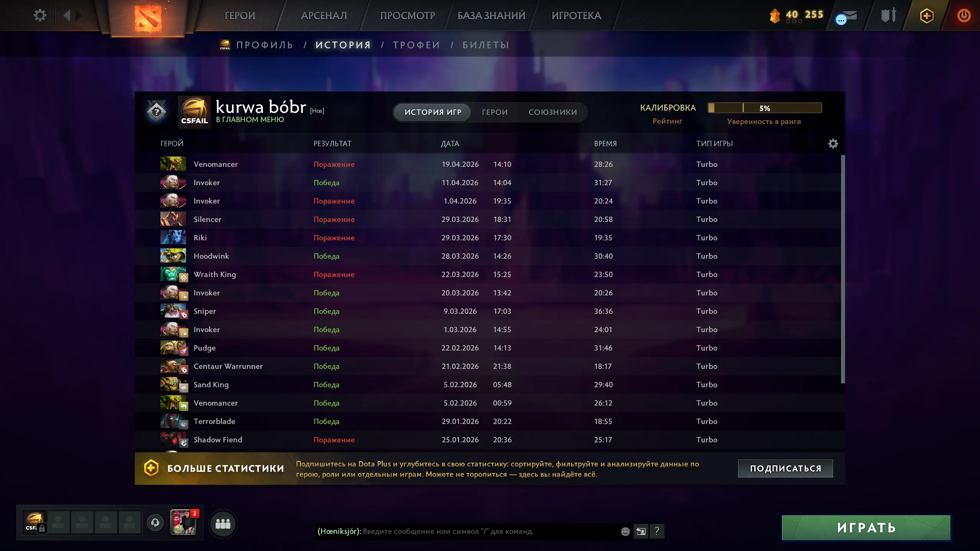This screenshot has width=980, height=551.
Task: Click the voice headset icon in party bar
Action: click(155, 522)
